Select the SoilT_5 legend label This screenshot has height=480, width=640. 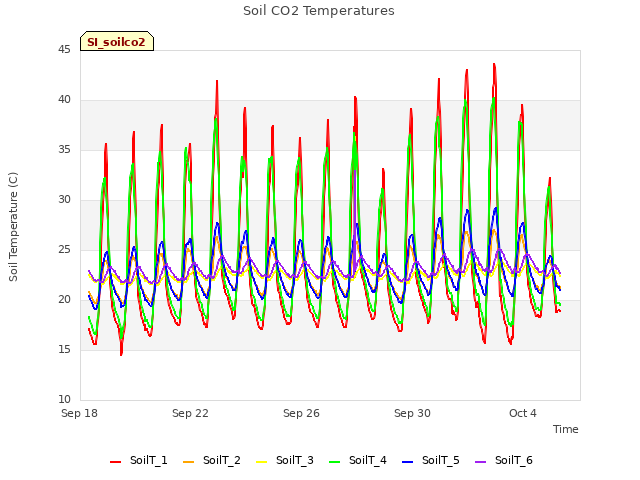tap(441, 460)
